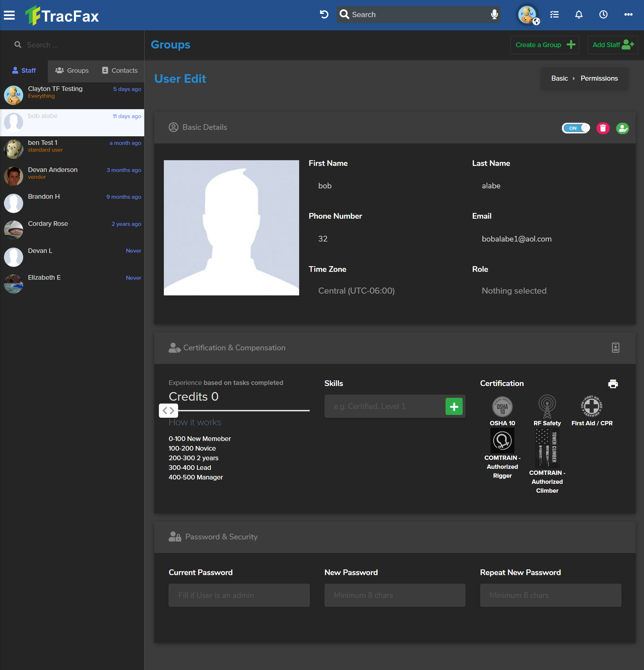Open the hamburger navigation menu
The width and height of the screenshot is (644, 670).
pos(9,15)
